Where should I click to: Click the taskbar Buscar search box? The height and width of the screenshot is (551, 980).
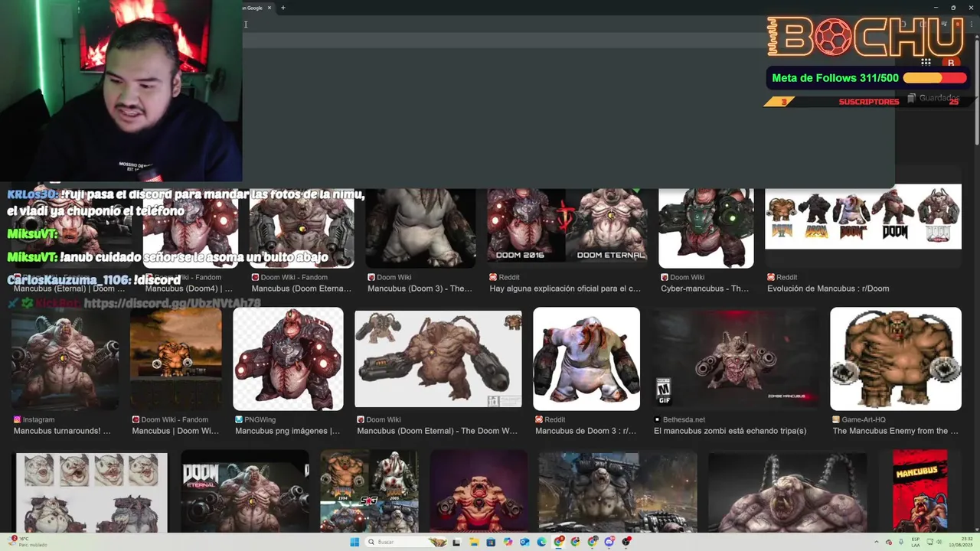point(406,542)
